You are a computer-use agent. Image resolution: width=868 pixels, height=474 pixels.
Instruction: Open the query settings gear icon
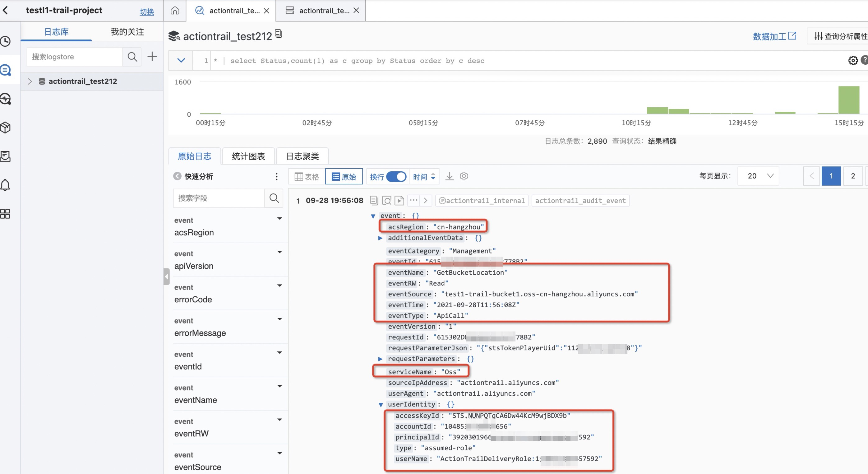pyautogui.click(x=853, y=60)
